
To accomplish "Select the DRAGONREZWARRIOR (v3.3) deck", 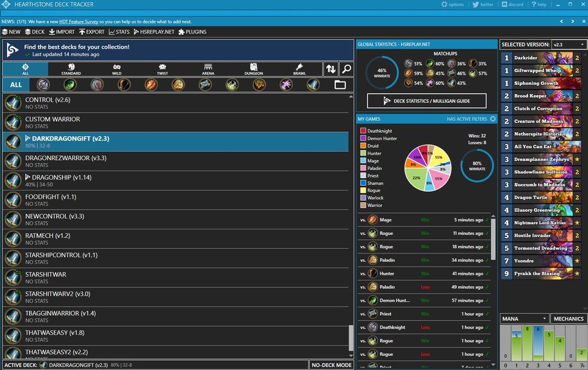I will pyautogui.click(x=175, y=161).
